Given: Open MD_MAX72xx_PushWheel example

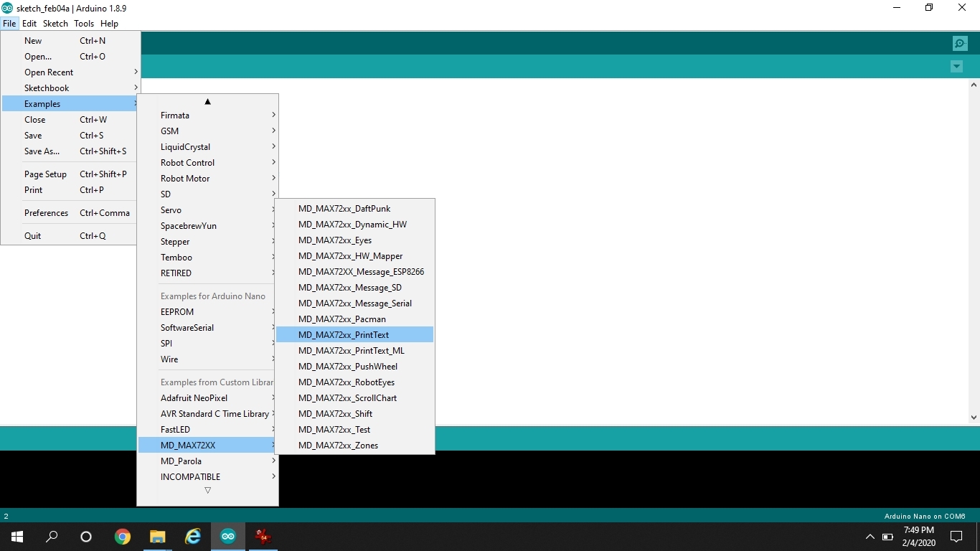Looking at the screenshot, I should click(355, 367).
